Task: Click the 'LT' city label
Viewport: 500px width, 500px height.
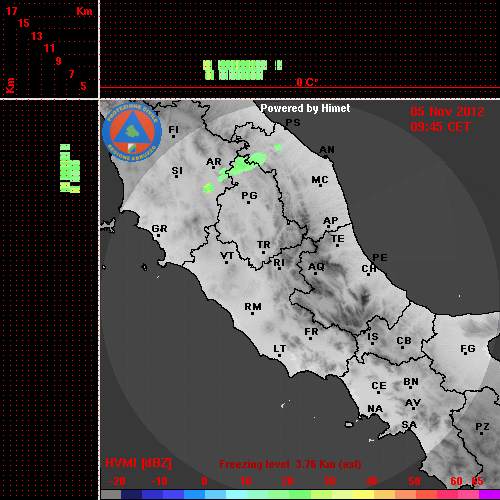Action: pyautogui.click(x=280, y=349)
